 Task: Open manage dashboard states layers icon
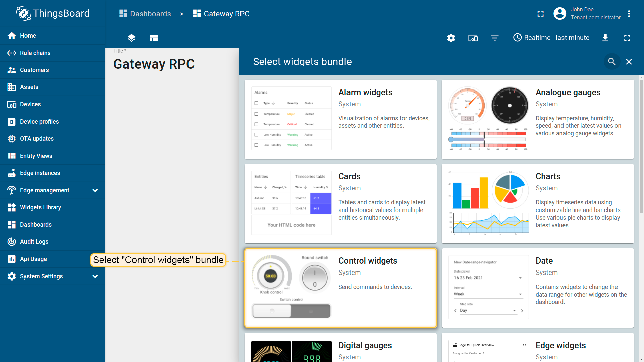(131, 38)
